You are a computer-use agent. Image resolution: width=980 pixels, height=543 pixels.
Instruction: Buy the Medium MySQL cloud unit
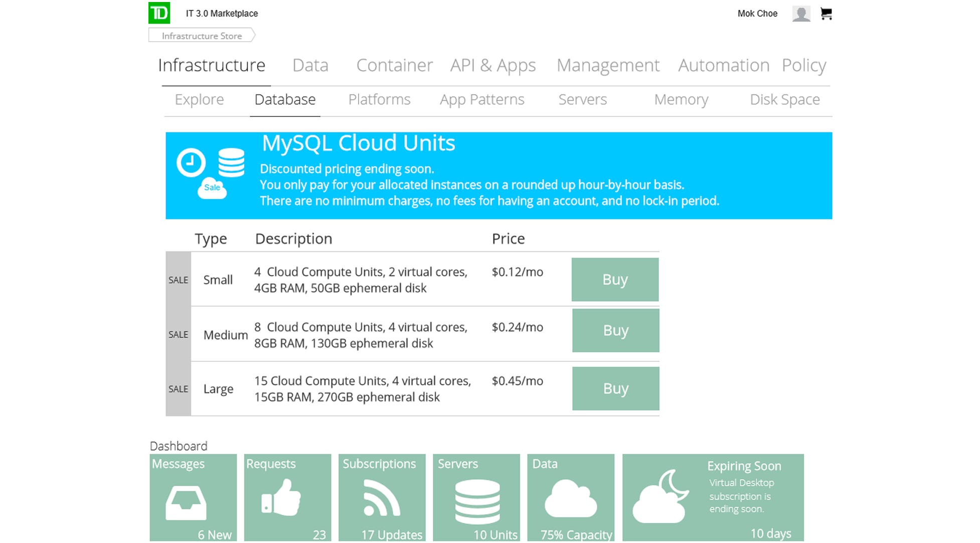click(615, 330)
